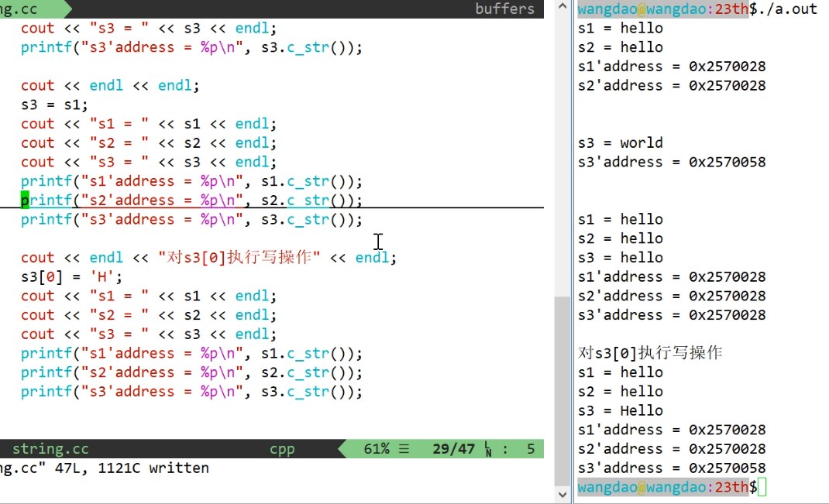Click the vertical scrollbar thumb
The width and height of the screenshot is (829, 504).
point(562,391)
